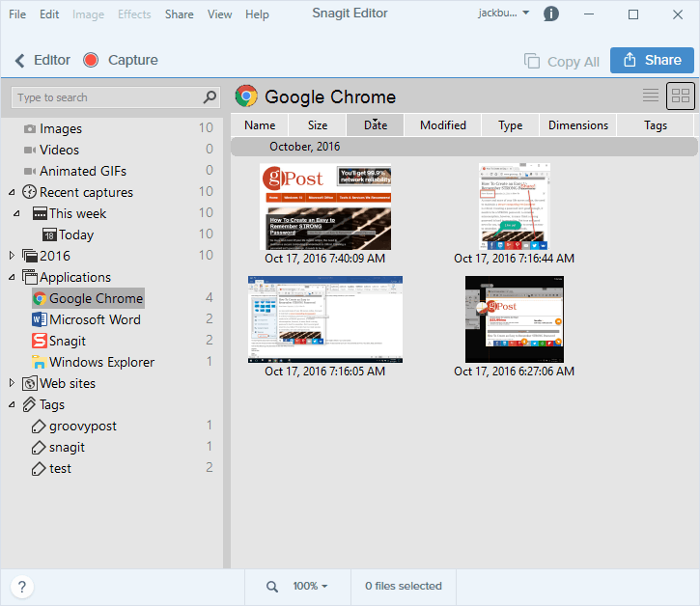This screenshot has width=700, height=606.
Task: Click the test tag icon
Action: pyautogui.click(x=39, y=469)
